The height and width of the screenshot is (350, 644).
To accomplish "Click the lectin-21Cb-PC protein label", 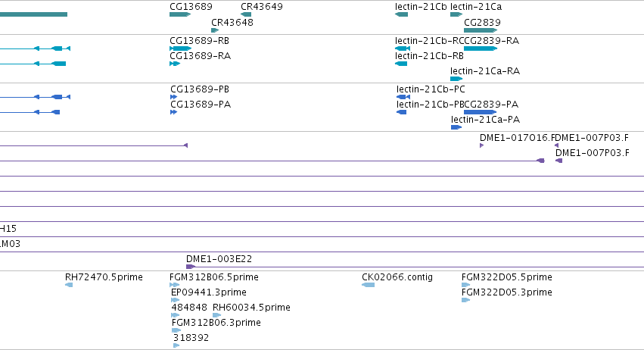I will click(x=431, y=89).
